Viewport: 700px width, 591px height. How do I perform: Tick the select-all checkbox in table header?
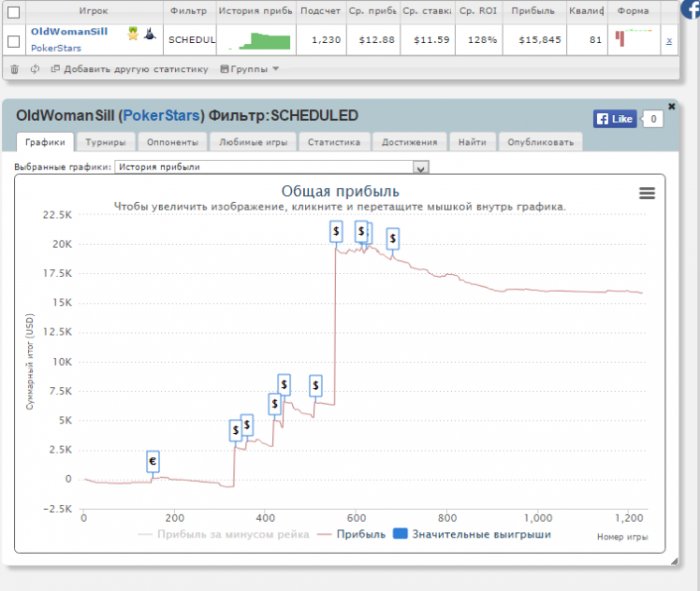click(x=13, y=12)
